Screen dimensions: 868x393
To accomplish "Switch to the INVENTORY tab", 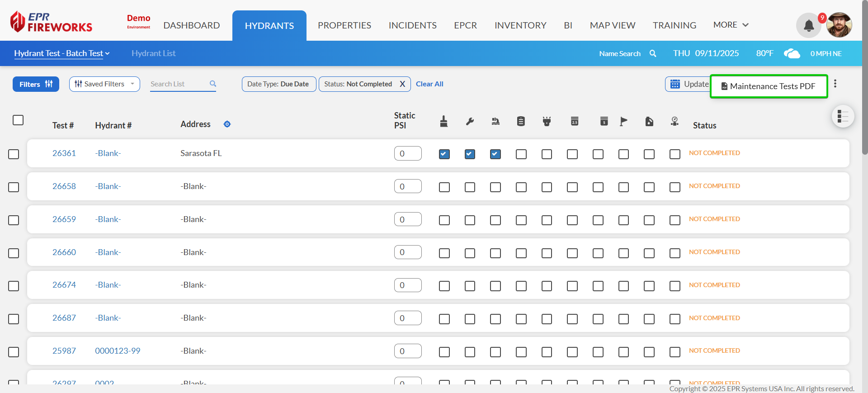I will click(520, 25).
